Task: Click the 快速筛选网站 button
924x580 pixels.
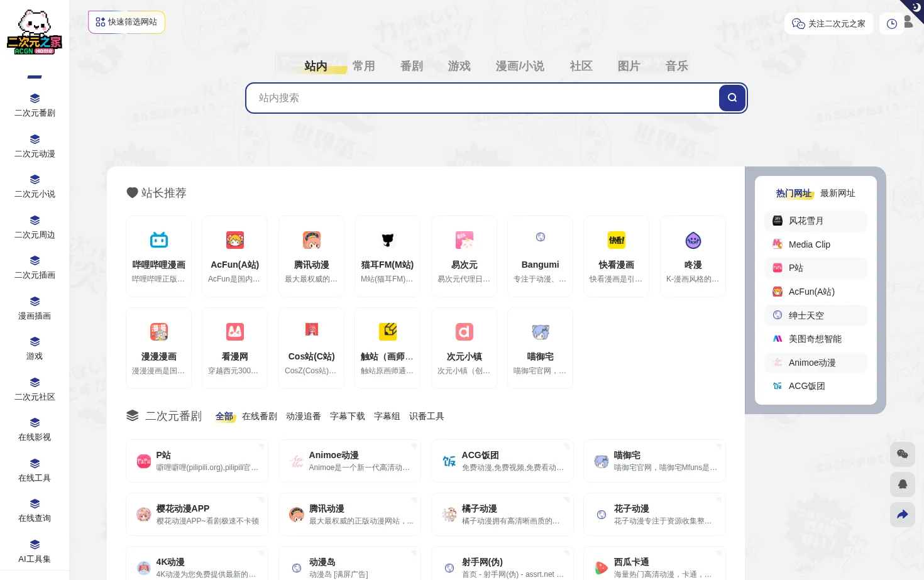Action: [126, 22]
